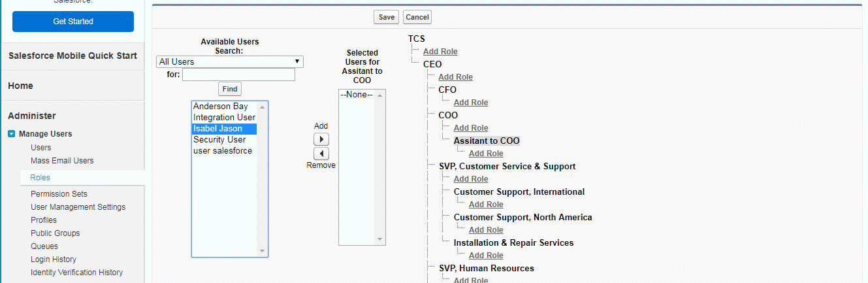868x283 pixels.
Task: Click the Save button
Action: pos(386,17)
